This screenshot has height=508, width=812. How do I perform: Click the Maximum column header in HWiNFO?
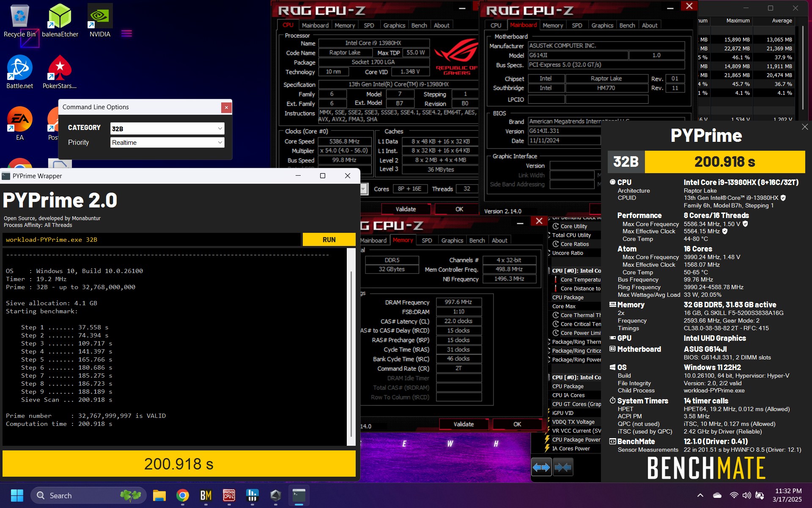click(738, 21)
